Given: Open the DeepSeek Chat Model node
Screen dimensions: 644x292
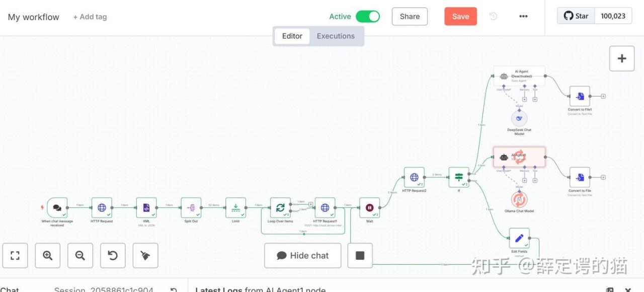Looking at the screenshot, I should (519, 119).
